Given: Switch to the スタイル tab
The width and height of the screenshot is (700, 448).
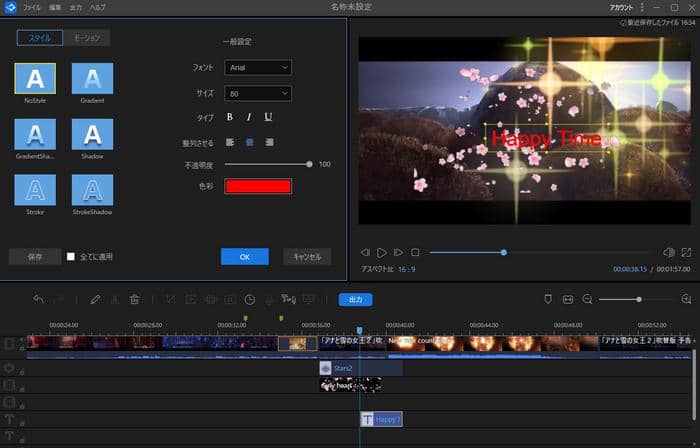Looking at the screenshot, I should [40, 38].
